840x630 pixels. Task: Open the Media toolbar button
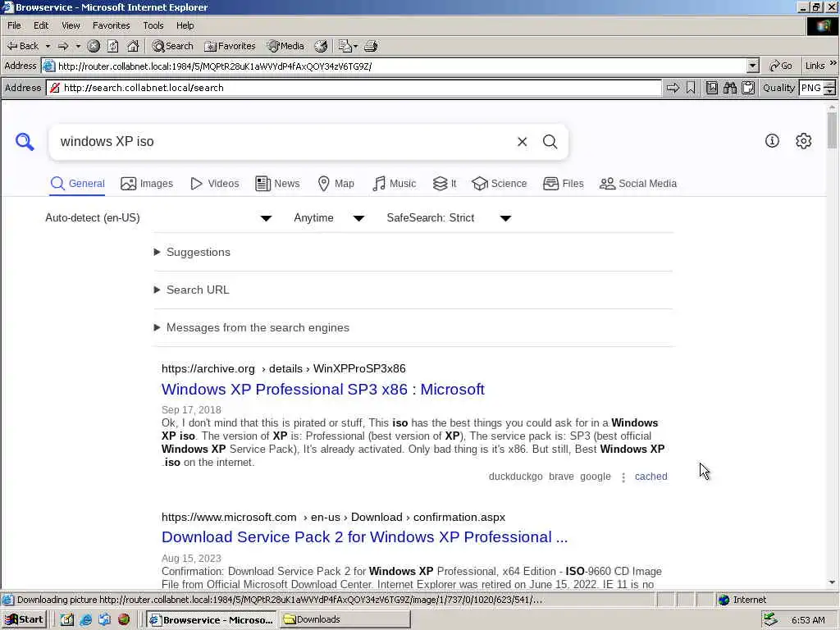(285, 46)
